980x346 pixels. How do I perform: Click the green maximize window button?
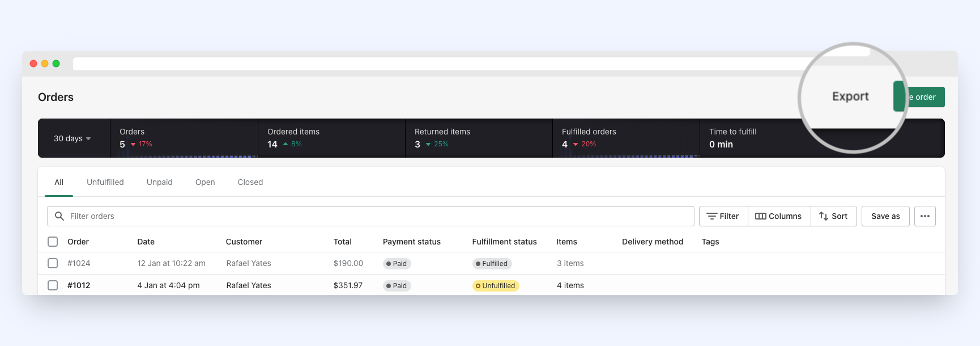click(x=56, y=64)
